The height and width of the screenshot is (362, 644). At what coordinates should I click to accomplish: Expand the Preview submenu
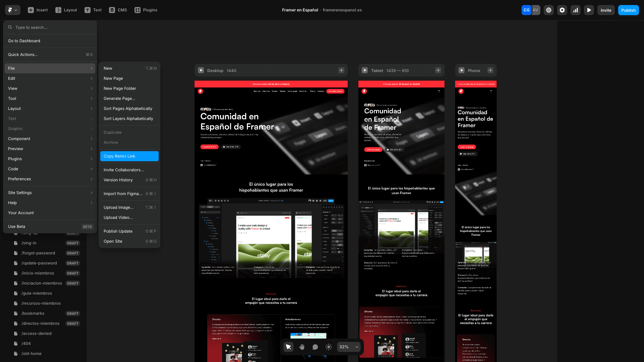[50, 149]
